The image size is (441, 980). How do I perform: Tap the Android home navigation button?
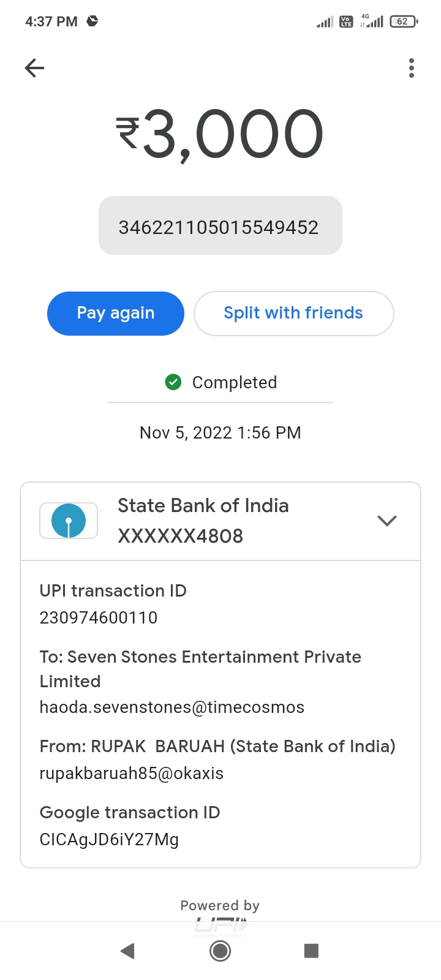[x=221, y=951]
